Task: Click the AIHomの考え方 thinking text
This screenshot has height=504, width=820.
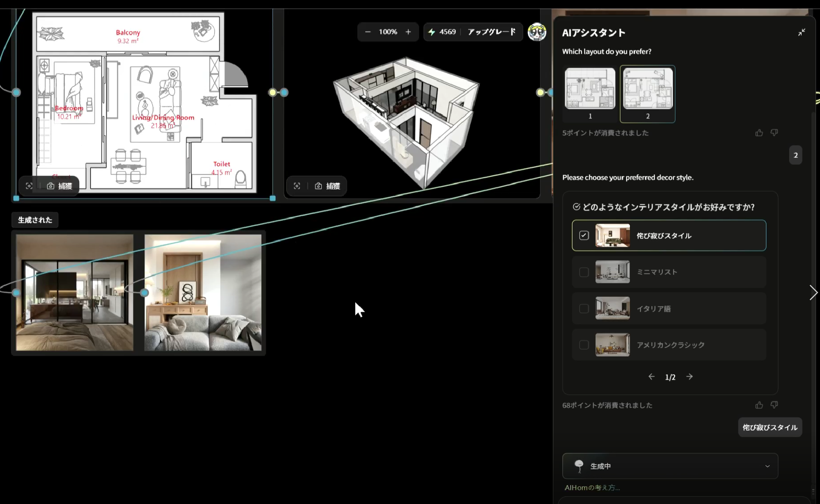Action: pos(592,488)
